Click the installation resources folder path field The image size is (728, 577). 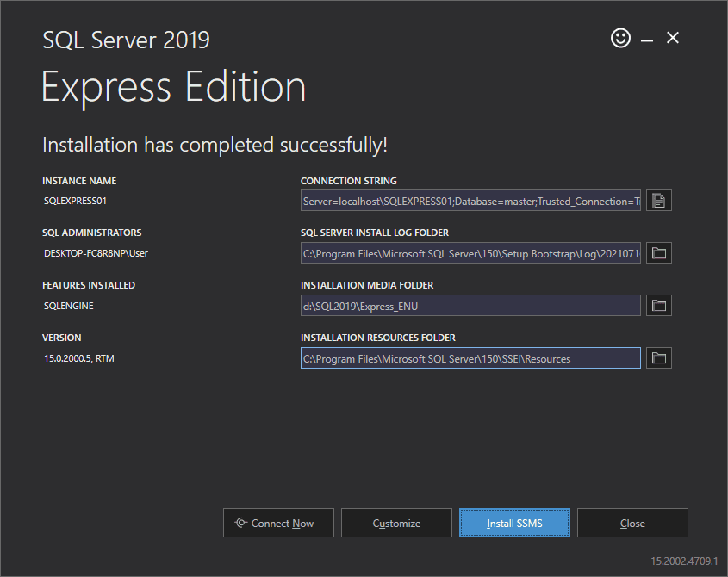pos(470,357)
